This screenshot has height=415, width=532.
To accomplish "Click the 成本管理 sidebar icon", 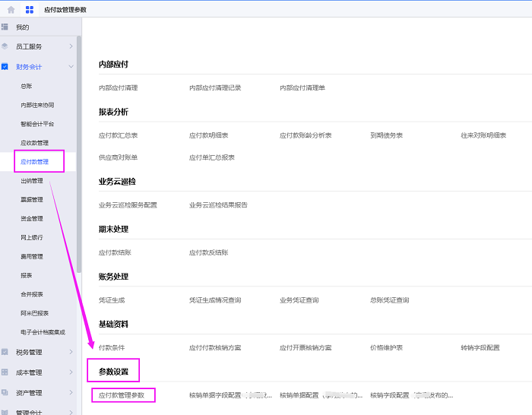I will 5,372.
